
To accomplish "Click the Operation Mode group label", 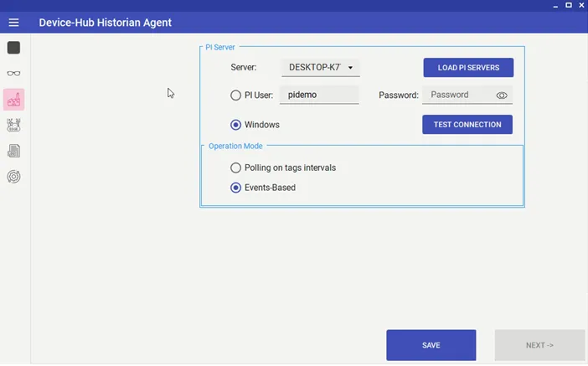I will pos(235,146).
